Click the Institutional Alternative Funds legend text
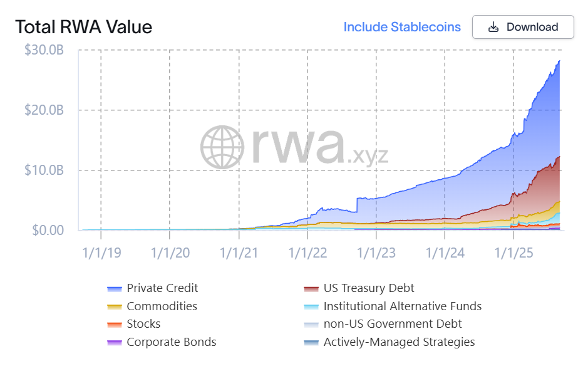The height and width of the screenshot is (381, 588). coord(402,306)
